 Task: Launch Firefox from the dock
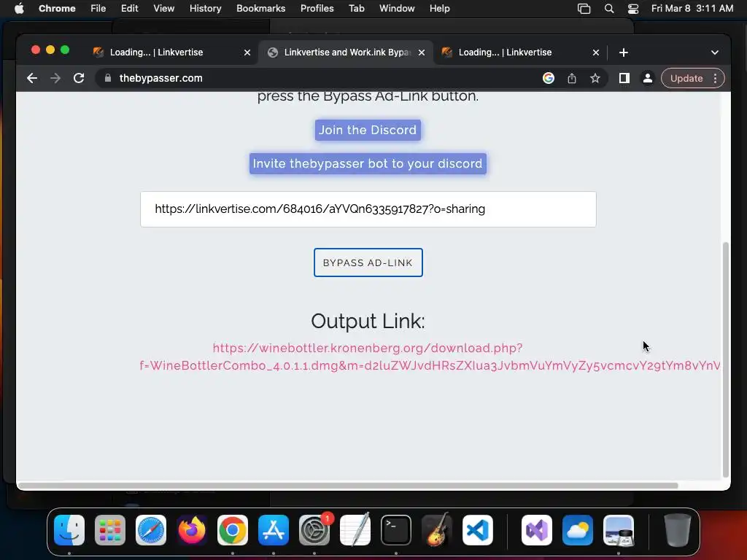[192, 530]
